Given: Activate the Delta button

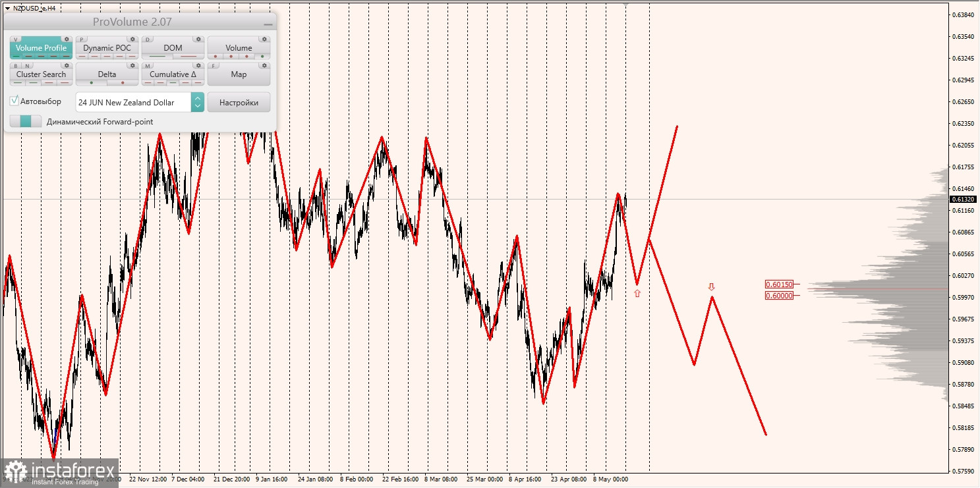Looking at the screenshot, I should coord(107,74).
